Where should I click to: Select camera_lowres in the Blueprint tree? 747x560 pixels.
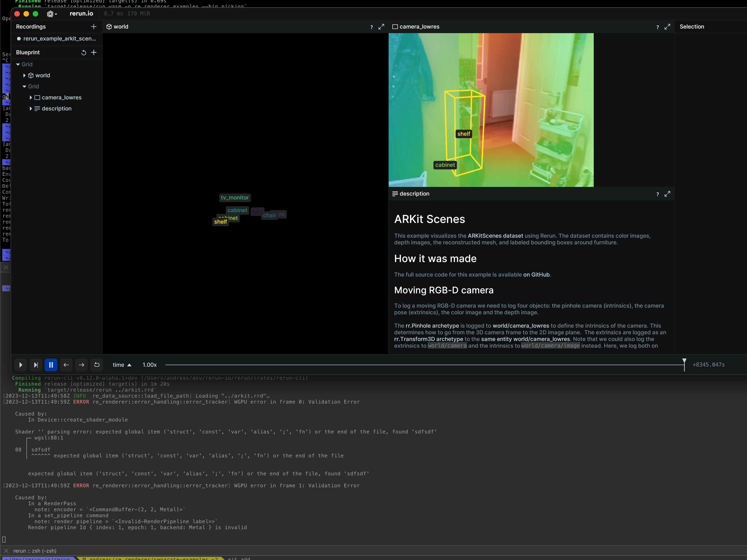61,98
